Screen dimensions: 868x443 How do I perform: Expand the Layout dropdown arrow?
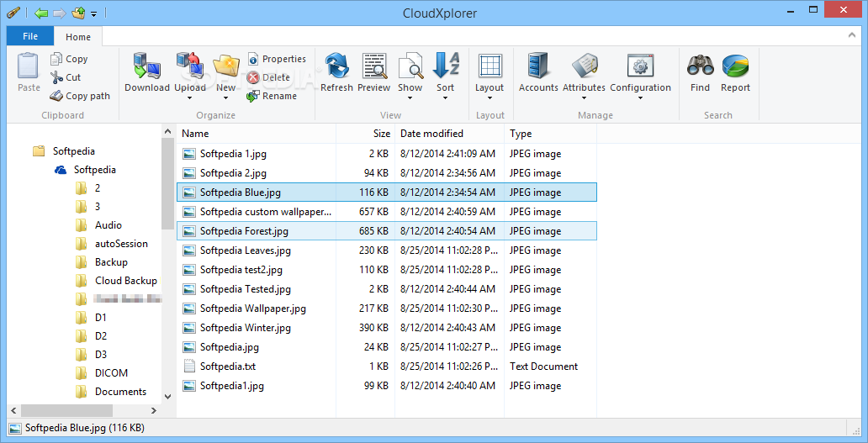click(x=490, y=98)
